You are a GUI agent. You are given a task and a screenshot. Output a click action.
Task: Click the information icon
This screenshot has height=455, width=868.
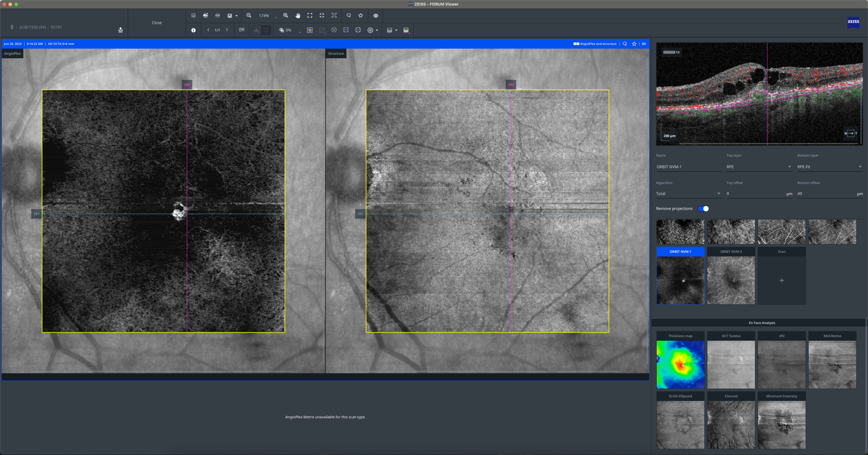coord(193,30)
